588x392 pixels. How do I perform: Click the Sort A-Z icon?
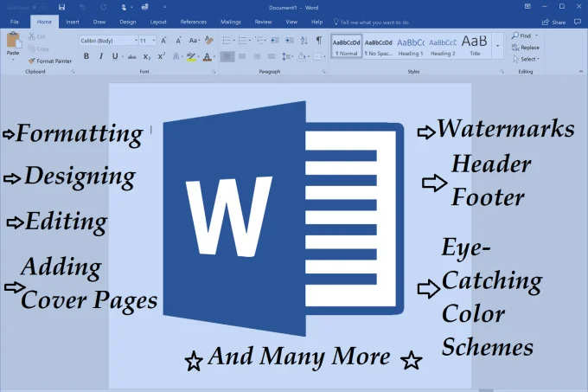click(x=304, y=40)
